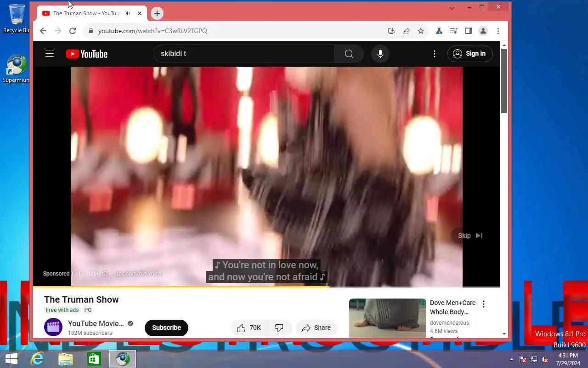This screenshot has height=368, width=588.
Task: Open Action Center flag in tray
Action: pyautogui.click(x=523, y=359)
